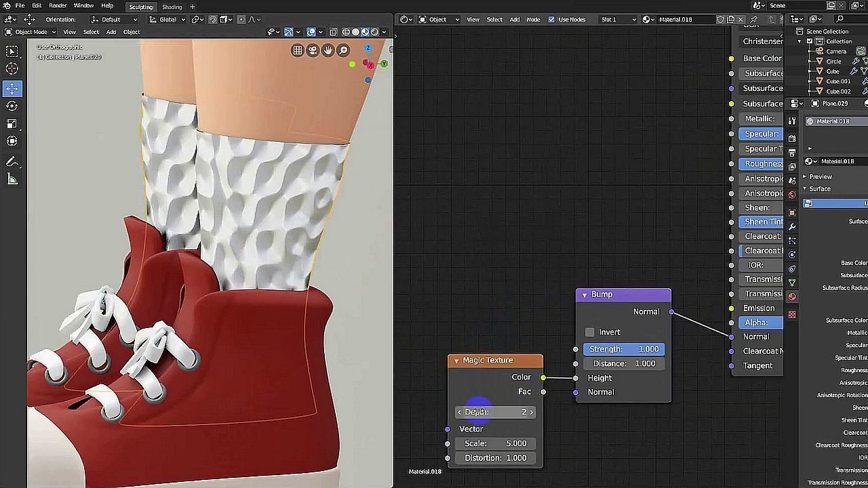868x488 pixels.
Task: Adjust the Magic Texture Scale field
Action: [x=496, y=443]
